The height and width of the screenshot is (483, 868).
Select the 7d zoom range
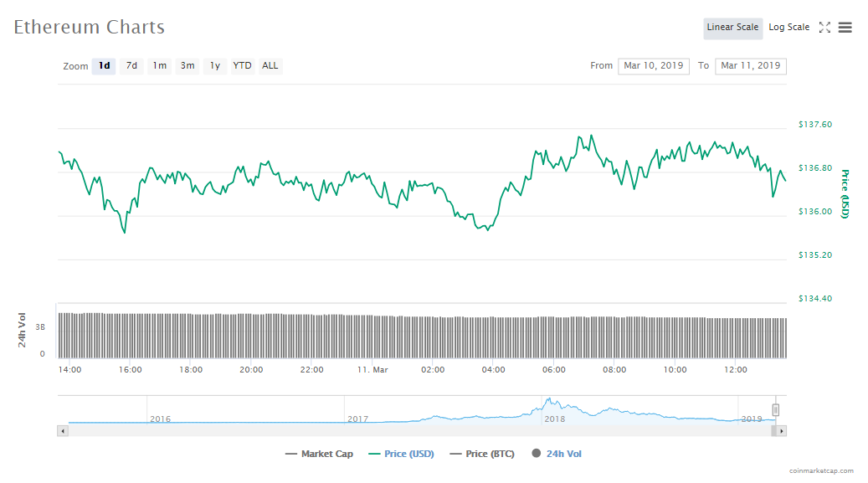[x=131, y=65]
